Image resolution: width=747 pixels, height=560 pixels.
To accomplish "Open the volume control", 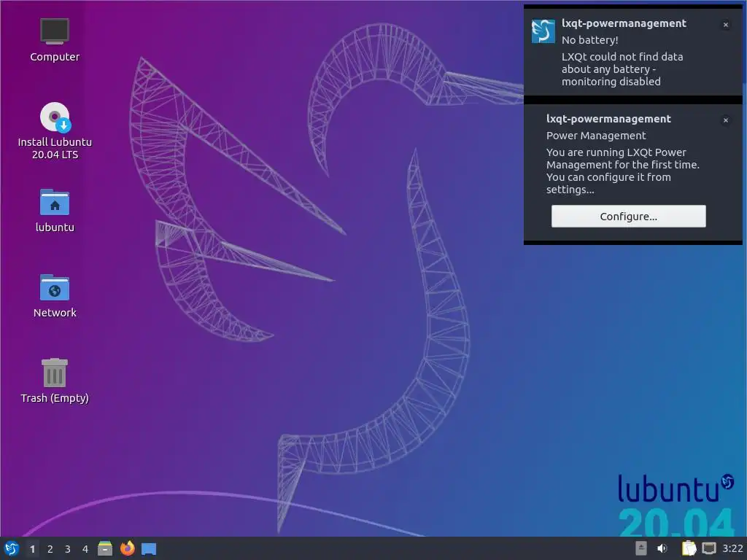I will point(662,548).
